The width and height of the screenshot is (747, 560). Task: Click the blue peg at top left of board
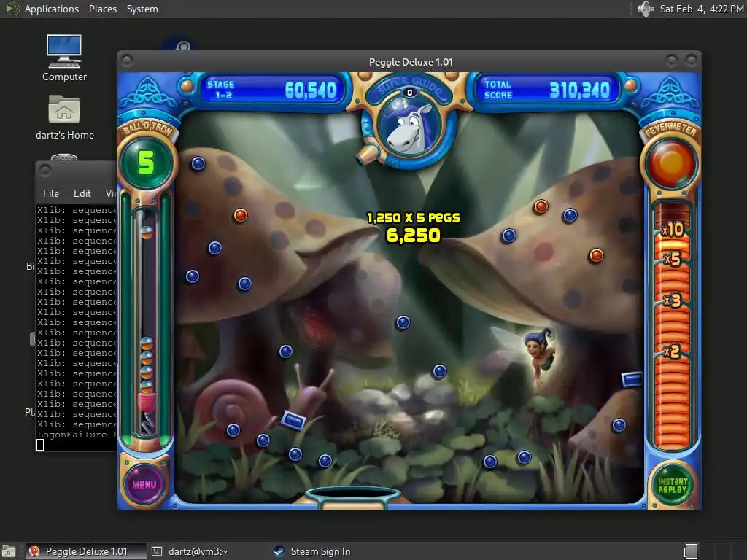click(x=198, y=164)
